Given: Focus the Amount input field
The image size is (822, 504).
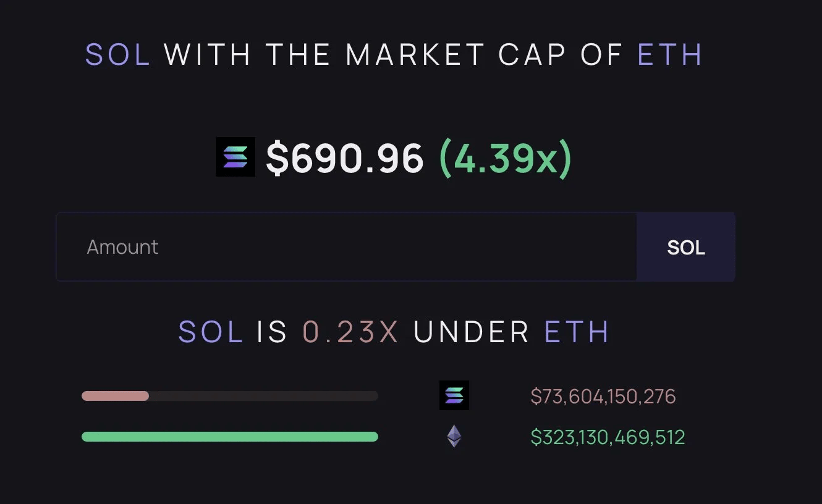Looking at the screenshot, I should [x=346, y=247].
